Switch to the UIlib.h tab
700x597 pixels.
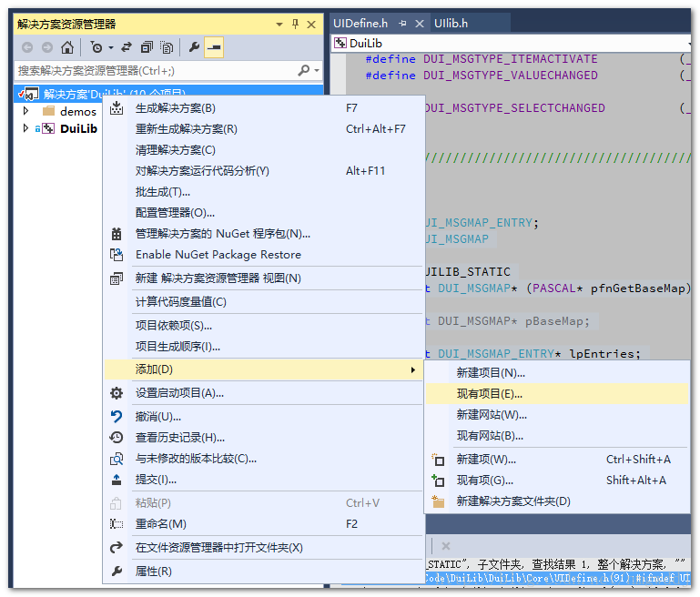pos(451,24)
